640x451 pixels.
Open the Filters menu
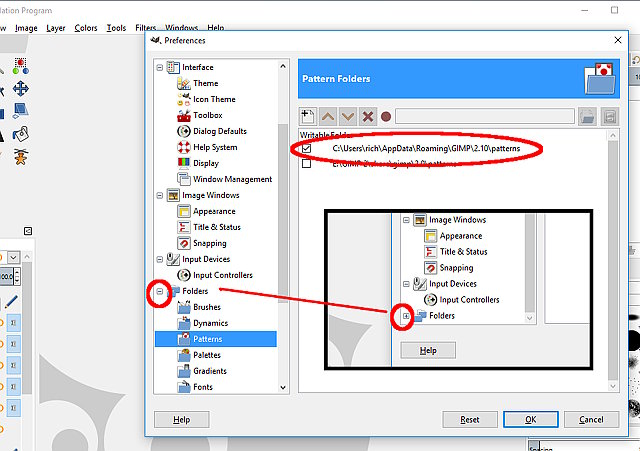point(146,28)
